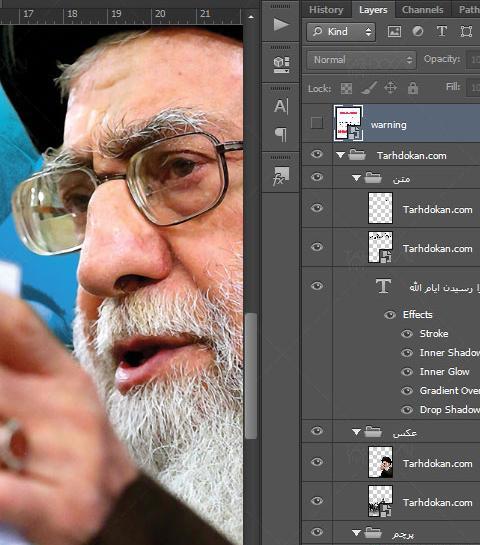Screen dimensions: 480x545
Task: Filter layers by type layers icon
Action: coord(442,31)
